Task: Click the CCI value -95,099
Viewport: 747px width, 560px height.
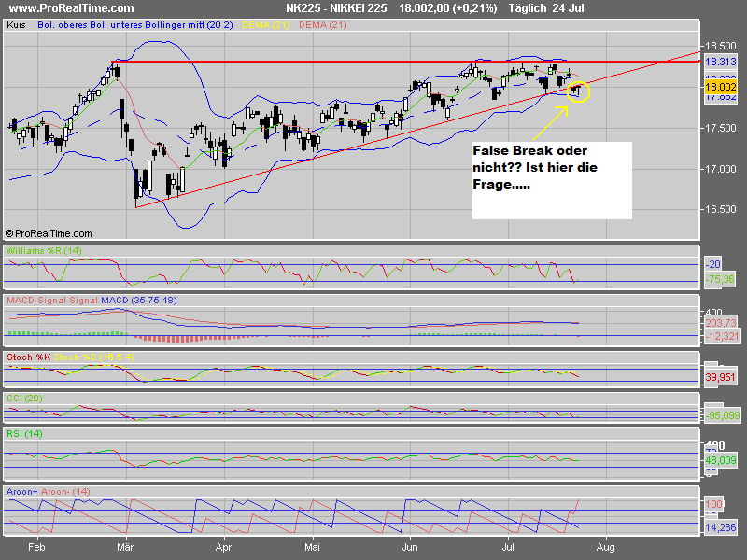Action: click(722, 415)
